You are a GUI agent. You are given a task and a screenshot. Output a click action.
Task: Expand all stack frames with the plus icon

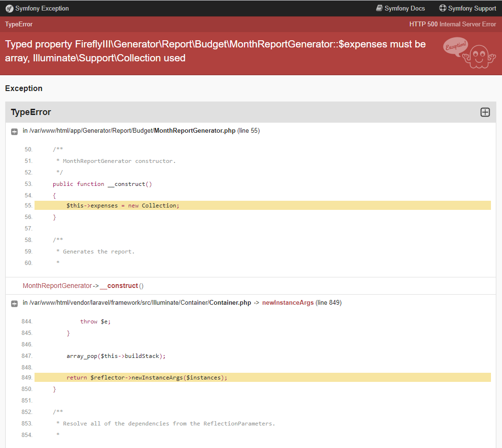pos(485,112)
